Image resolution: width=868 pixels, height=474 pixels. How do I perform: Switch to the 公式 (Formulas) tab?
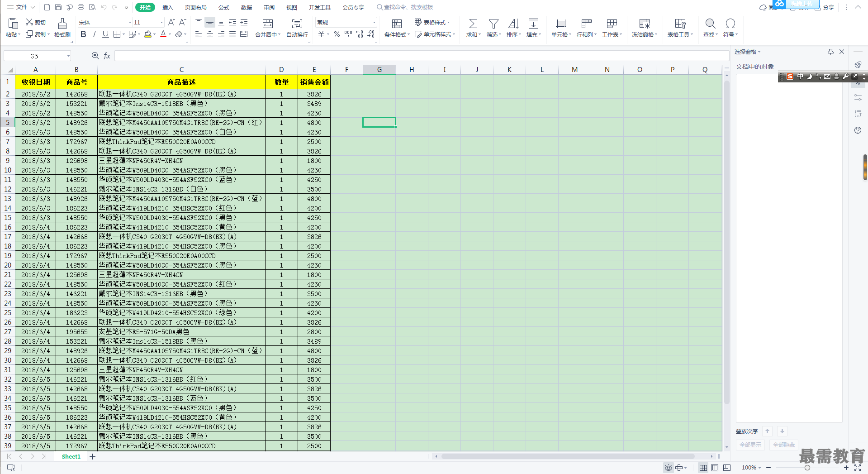pyautogui.click(x=224, y=7)
